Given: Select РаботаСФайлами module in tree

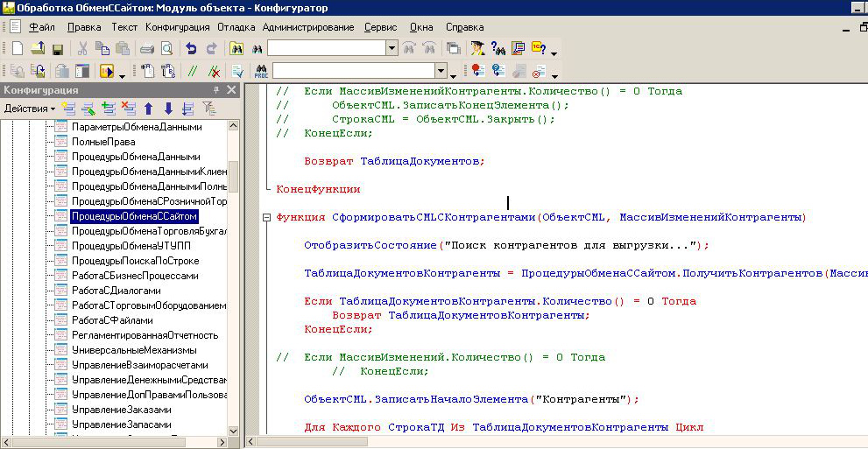Looking at the screenshot, I should [112, 320].
